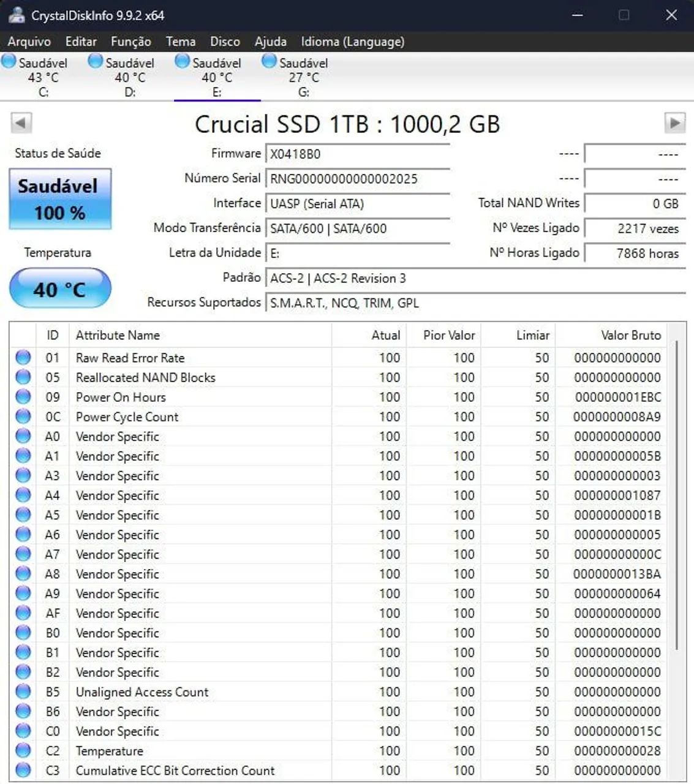This screenshot has height=784, width=694.
Task: Click the Attribute Name column header
Action: (200, 335)
